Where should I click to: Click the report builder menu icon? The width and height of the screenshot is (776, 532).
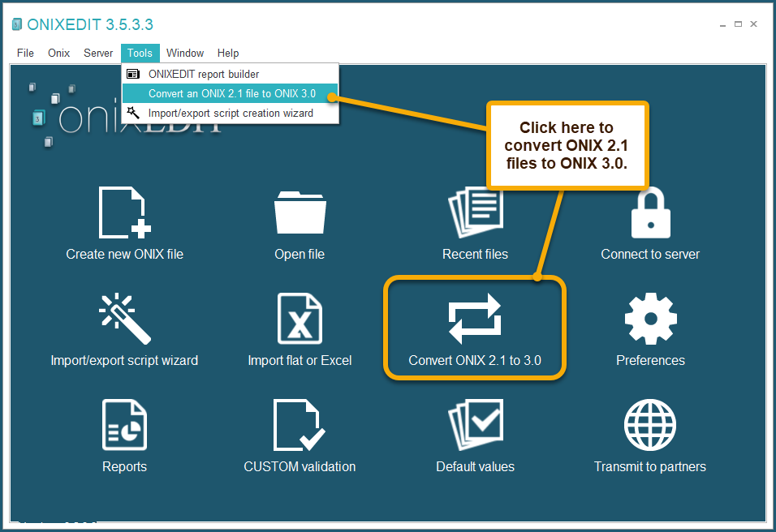click(132, 74)
